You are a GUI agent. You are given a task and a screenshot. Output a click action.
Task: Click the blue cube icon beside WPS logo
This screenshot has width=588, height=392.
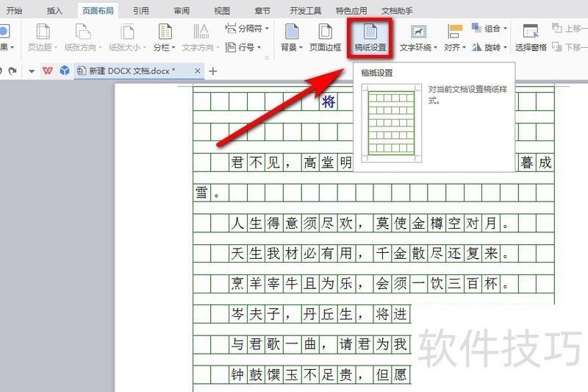click(65, 71)
